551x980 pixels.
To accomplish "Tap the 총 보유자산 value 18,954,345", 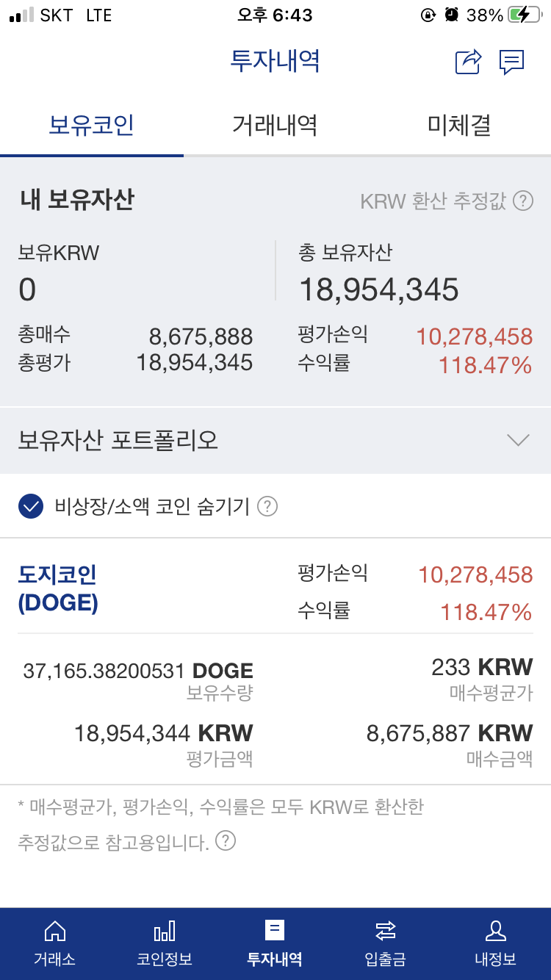I will pyautogui.click(x=379, y=290).
